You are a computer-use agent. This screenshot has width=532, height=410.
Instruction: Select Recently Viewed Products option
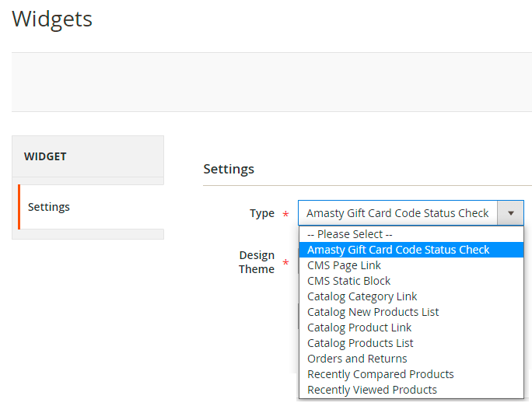click(372, 390)
